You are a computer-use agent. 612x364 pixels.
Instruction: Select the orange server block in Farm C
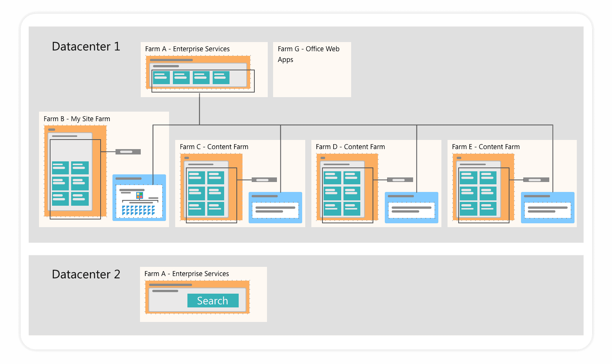coord(211,187)
